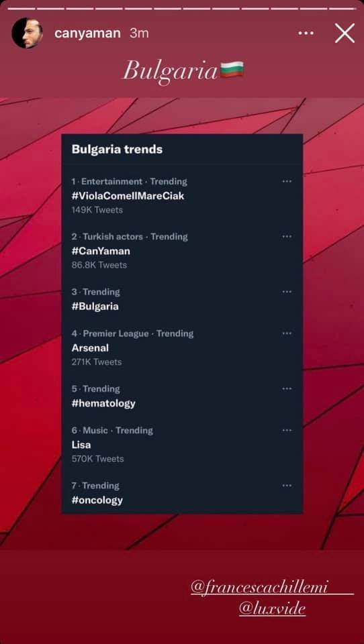
Task: Open more options for #CanYaman trend
Action: click(287, 237)
